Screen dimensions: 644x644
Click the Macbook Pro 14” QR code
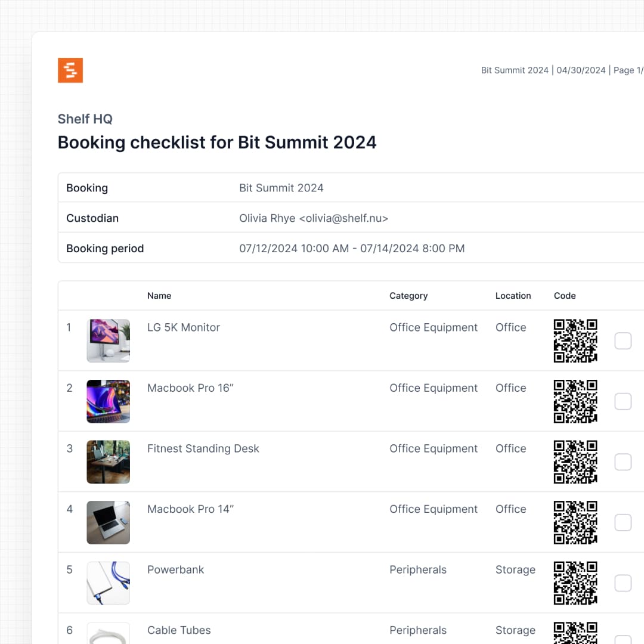pos(575,522)
